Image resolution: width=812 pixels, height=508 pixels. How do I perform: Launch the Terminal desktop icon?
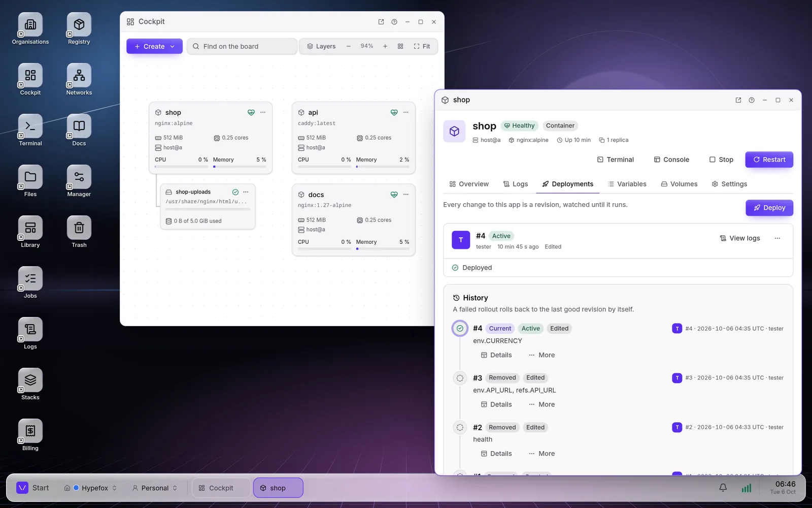coord(30,131)
